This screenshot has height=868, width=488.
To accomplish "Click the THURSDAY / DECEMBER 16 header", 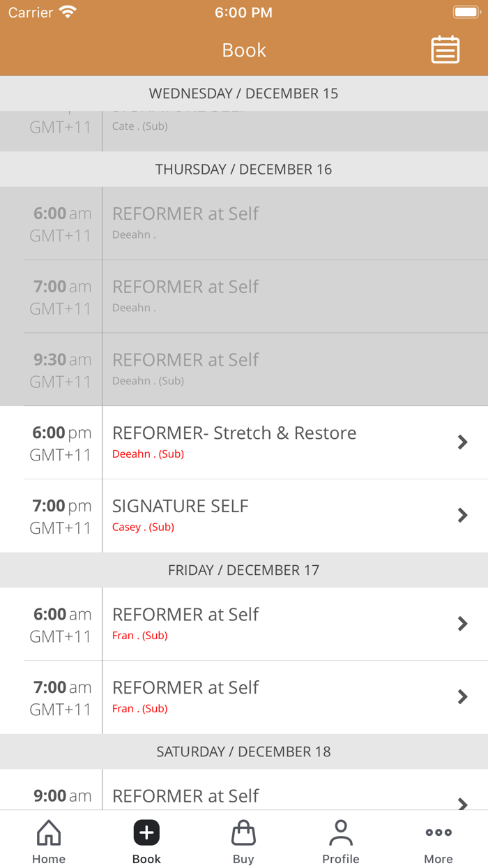I will pyautogui.click(x=244, y=169).
